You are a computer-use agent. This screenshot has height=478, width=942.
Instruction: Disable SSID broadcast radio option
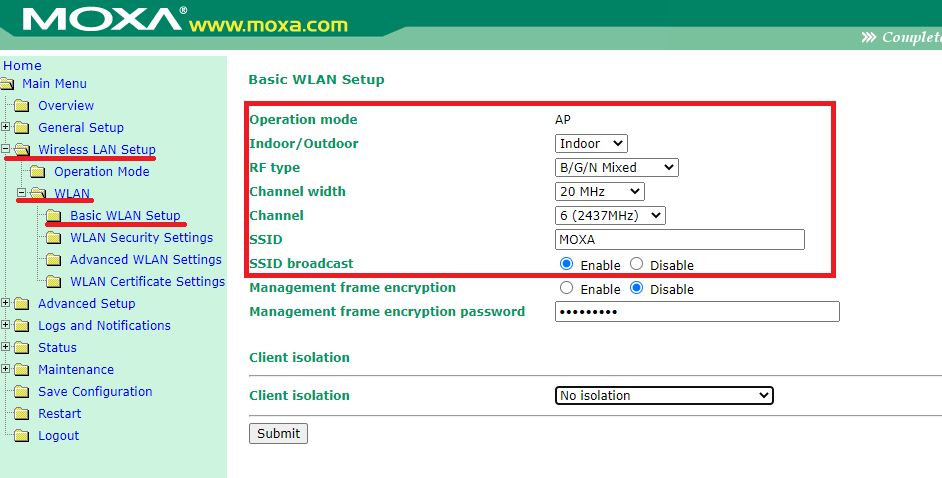pyautogui.click(x=637, y=265)
